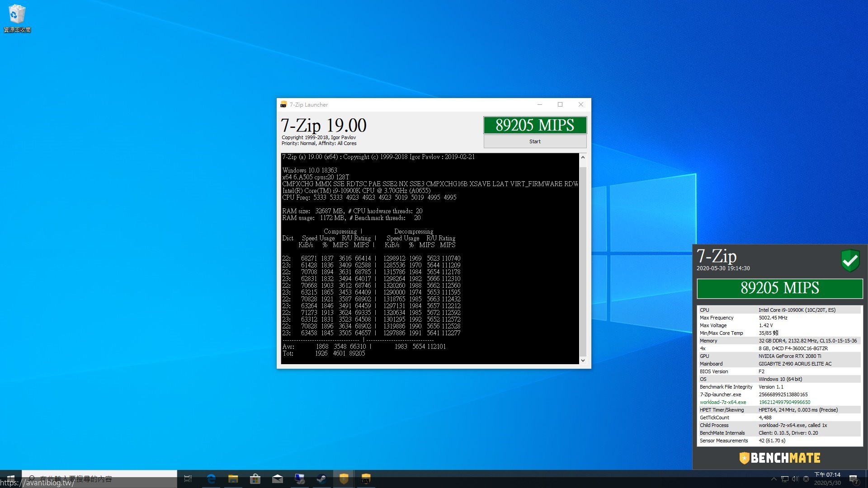Select the Memory 32 GB DDR4 row

pos(780,341)
